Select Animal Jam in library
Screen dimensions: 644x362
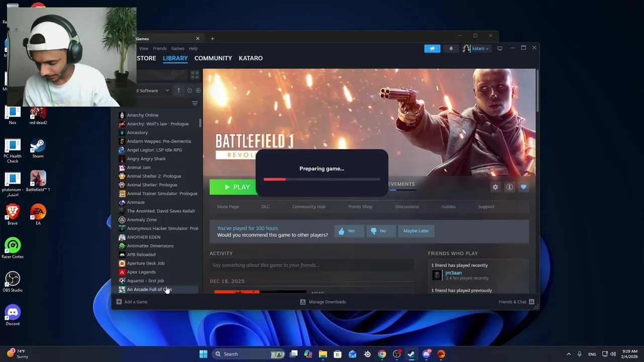click(138, 167)
